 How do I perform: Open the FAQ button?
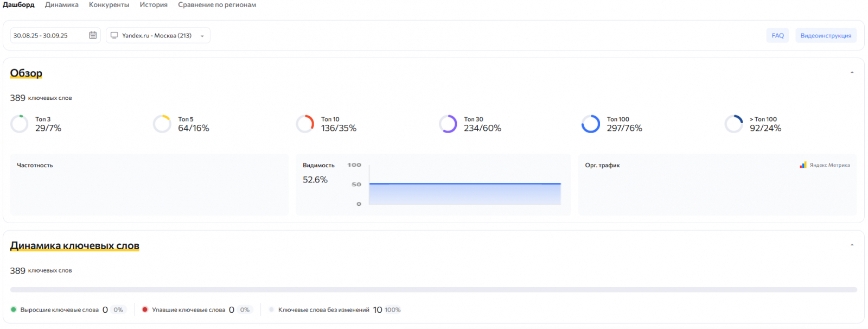[777, 35]
